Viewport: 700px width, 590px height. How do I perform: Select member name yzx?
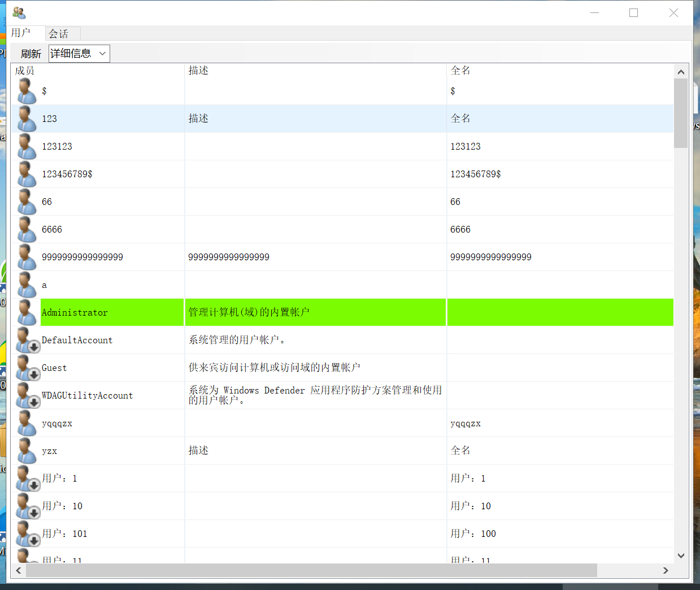(50, 451)
